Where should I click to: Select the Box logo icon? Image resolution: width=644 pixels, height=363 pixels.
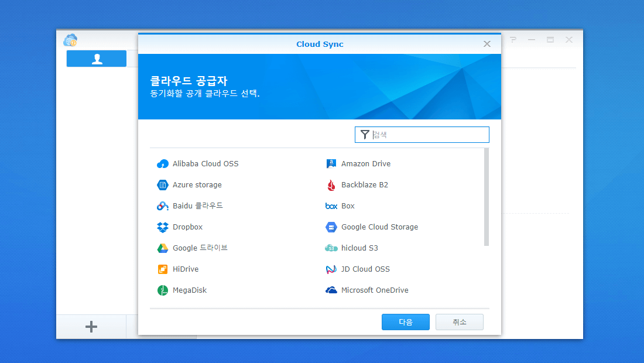click(x=331, y=206)
